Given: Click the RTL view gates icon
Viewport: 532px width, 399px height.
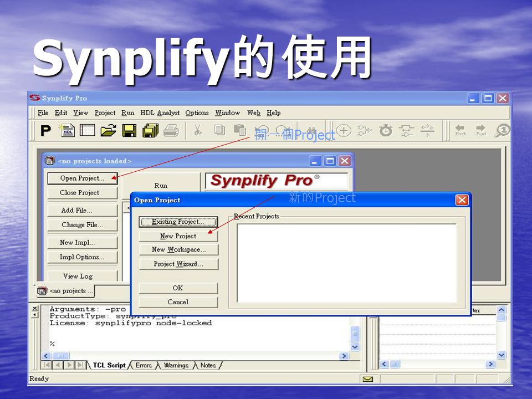Looking at the screenshot, I should [x=364, y=130].
